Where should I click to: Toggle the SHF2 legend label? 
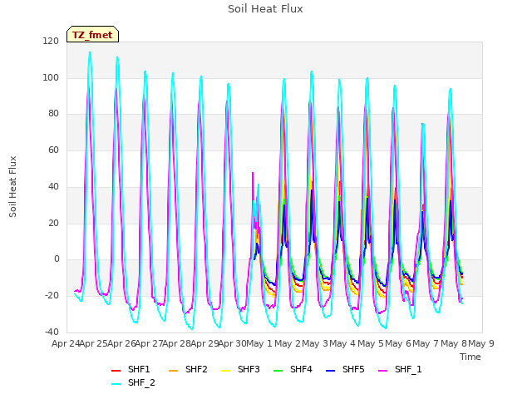pos(196,369)
